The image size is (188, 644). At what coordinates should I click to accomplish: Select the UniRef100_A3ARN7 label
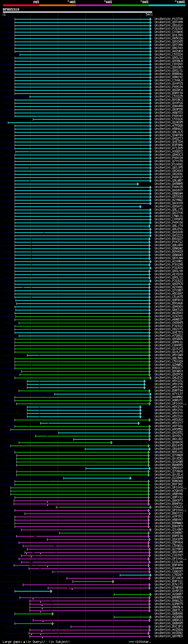(x=169, y=533)
